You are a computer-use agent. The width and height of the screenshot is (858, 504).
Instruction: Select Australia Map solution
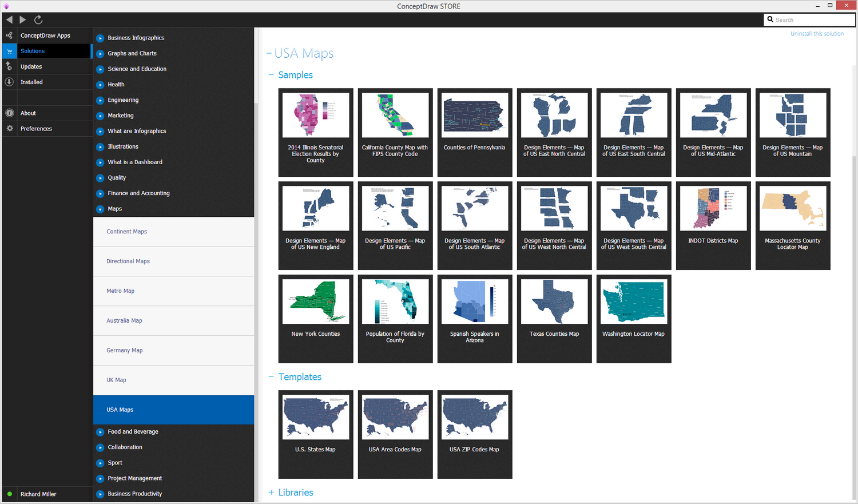(173, 321)
